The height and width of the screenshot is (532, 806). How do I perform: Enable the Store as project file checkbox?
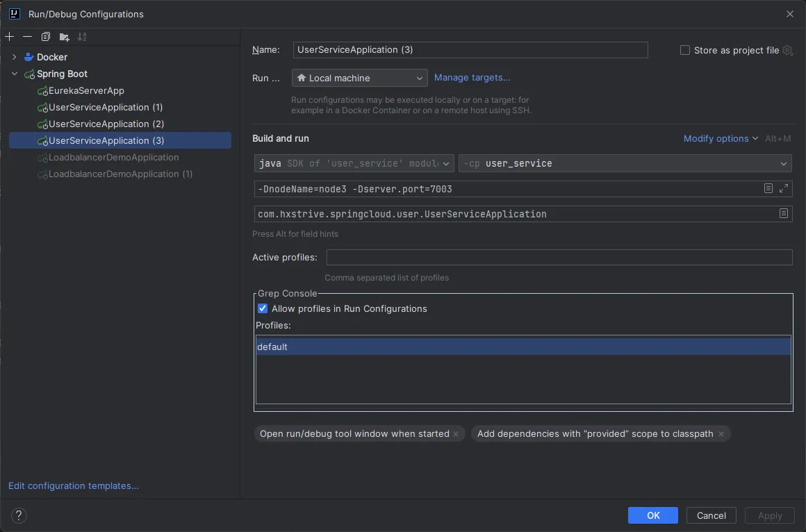[685, 50]
